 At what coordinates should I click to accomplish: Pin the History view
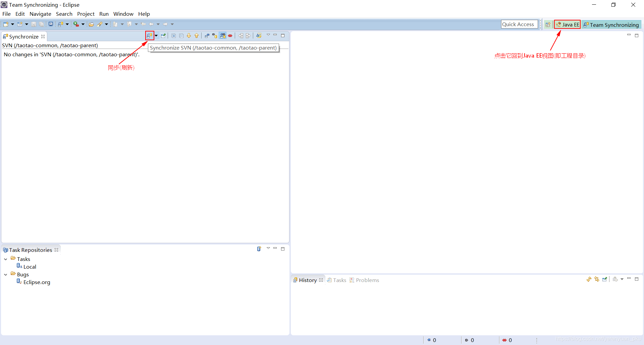(605, 279)
